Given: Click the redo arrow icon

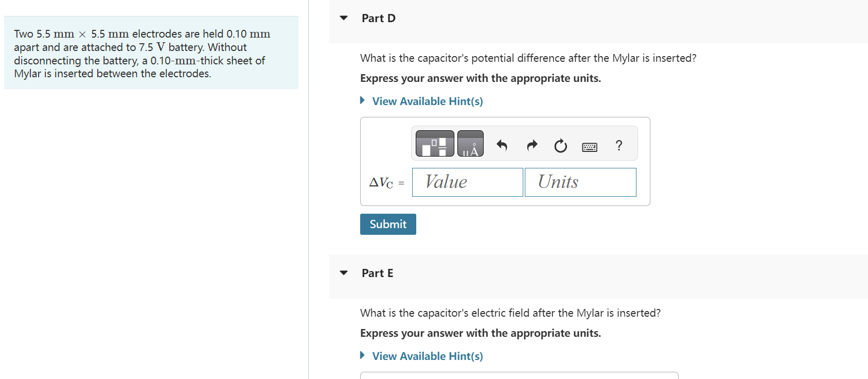Looking at the screenshot, I should 532,146.
